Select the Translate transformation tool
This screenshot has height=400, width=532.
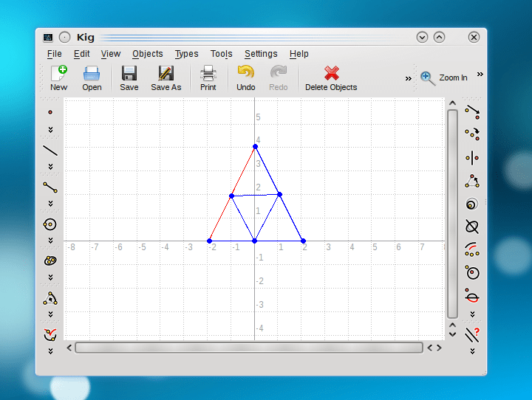click(472, 111)
